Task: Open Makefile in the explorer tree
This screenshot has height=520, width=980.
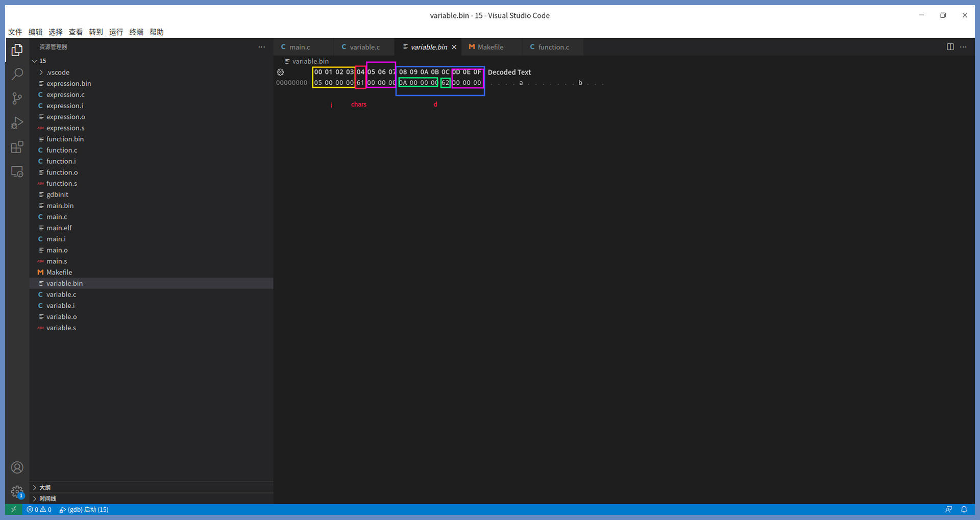Action: 59,272
